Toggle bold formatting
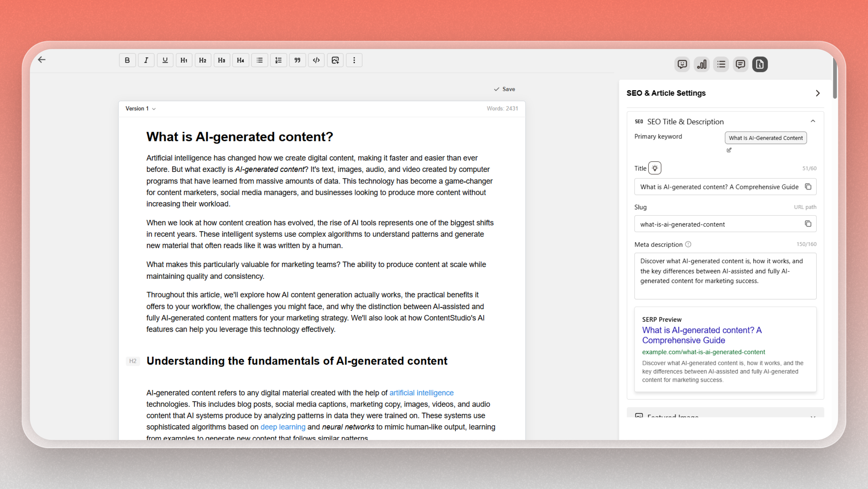Viewport: 868px width, 489px height. [x=127, y=60]
